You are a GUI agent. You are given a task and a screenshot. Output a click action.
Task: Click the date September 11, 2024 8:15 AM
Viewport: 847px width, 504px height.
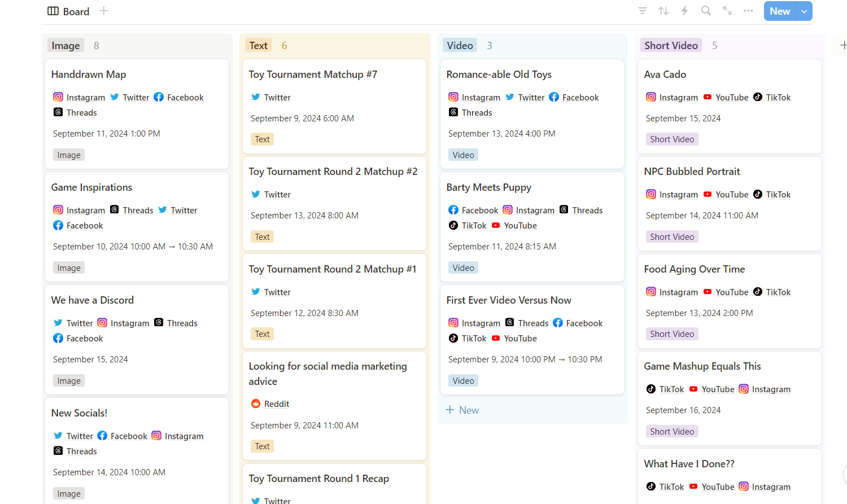pos(502,247)
